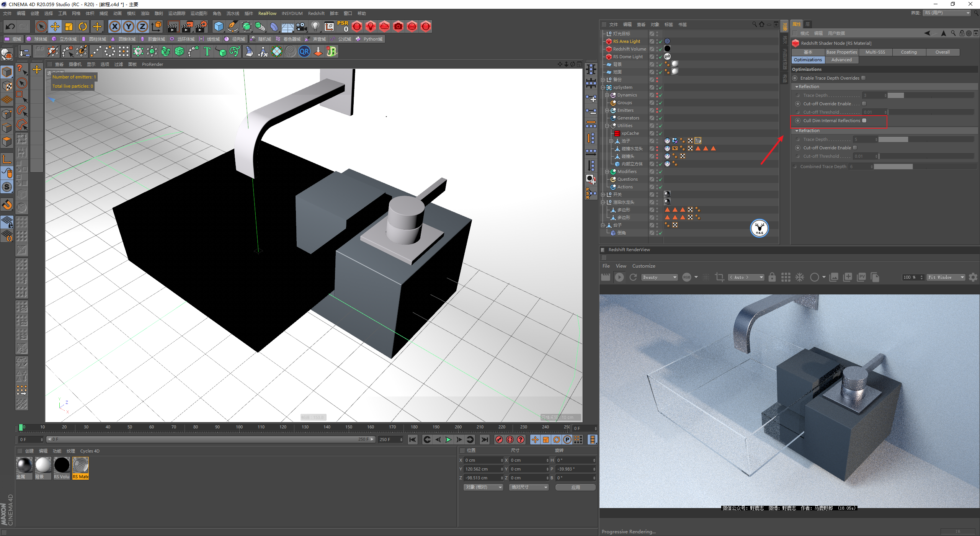Open the Redshift menu in menu bar
The height and width of the screenshot is (536, 980).
point(316,13)
